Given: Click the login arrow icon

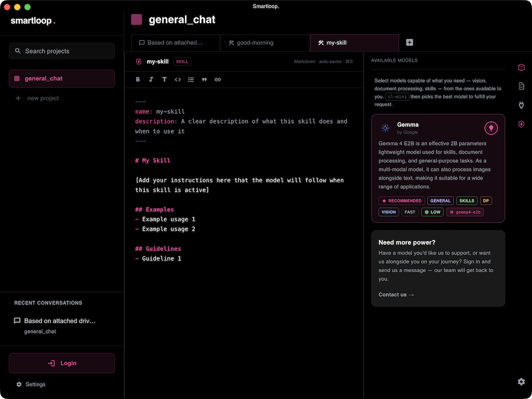Looking at the screenshot, I should (x=51, y=363).
